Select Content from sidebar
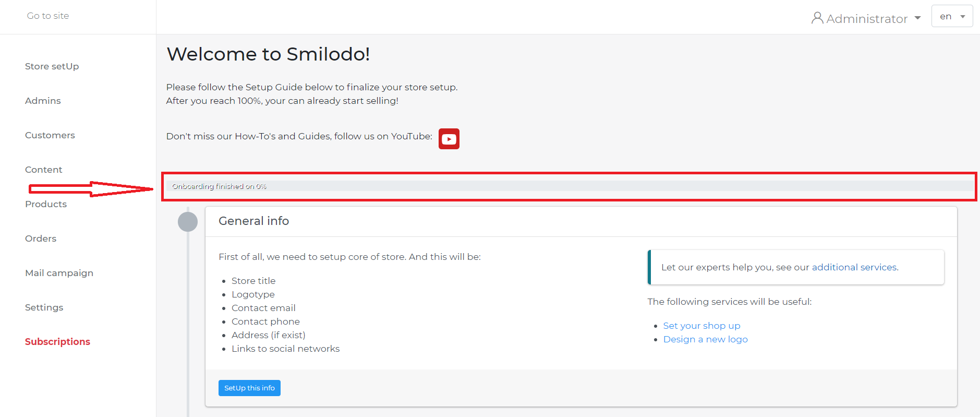980x417 pixels. pyautogui.click(x=44, y=170)
